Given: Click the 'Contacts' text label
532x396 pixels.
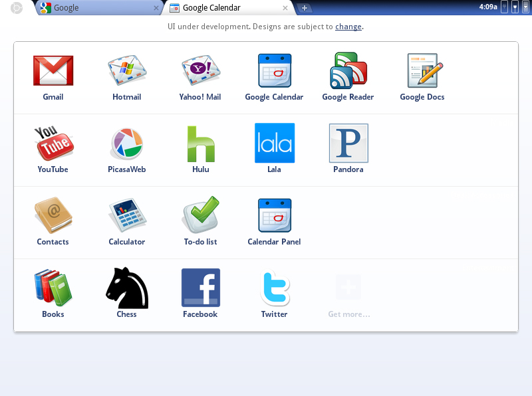Looking at the screenshot, I should [53, 242].
